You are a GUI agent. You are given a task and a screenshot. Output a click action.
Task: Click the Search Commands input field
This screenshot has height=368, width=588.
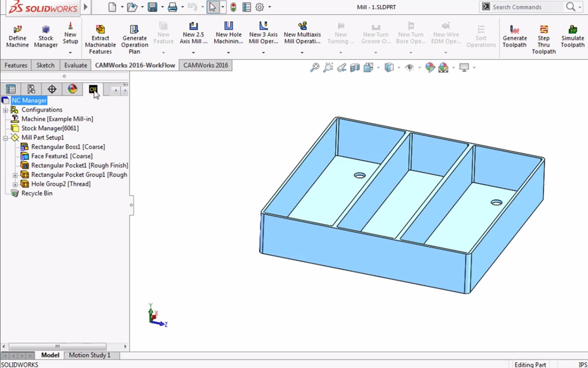(x=526, y=7)
